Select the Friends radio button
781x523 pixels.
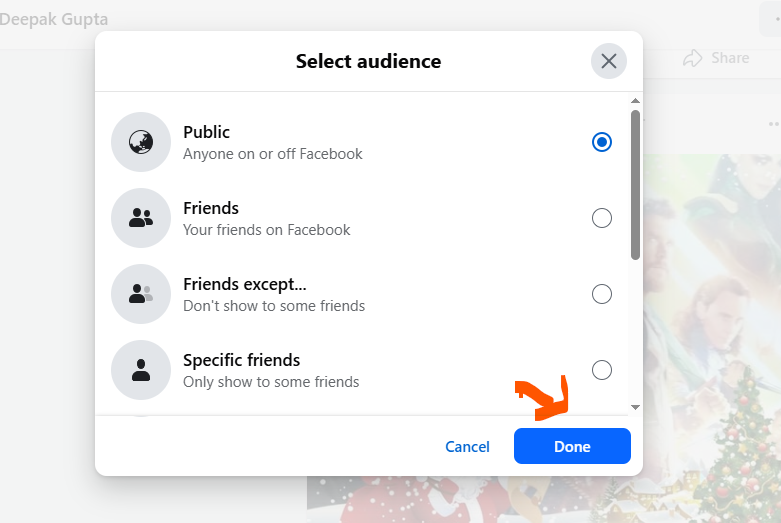pos(601,218)
